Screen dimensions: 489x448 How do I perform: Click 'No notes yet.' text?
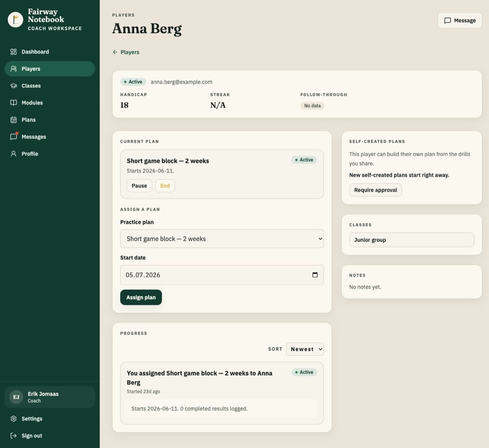(x=365, y=287)
